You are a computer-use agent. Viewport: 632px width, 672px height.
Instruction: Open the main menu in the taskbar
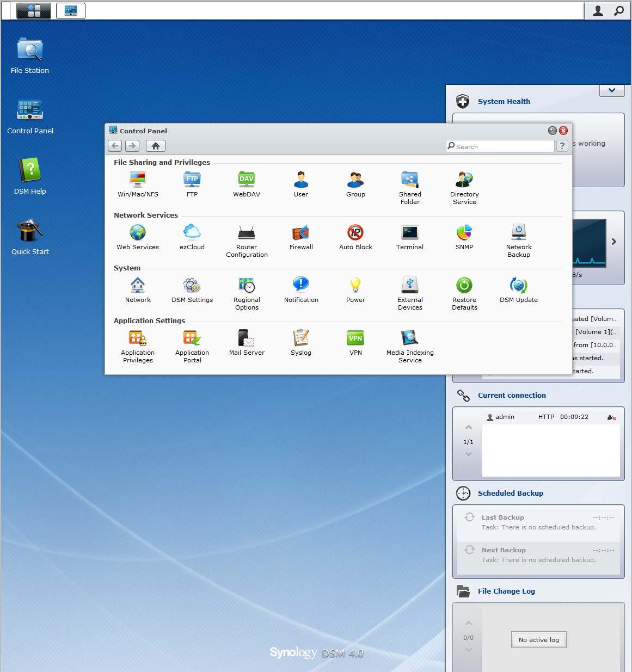34,11
